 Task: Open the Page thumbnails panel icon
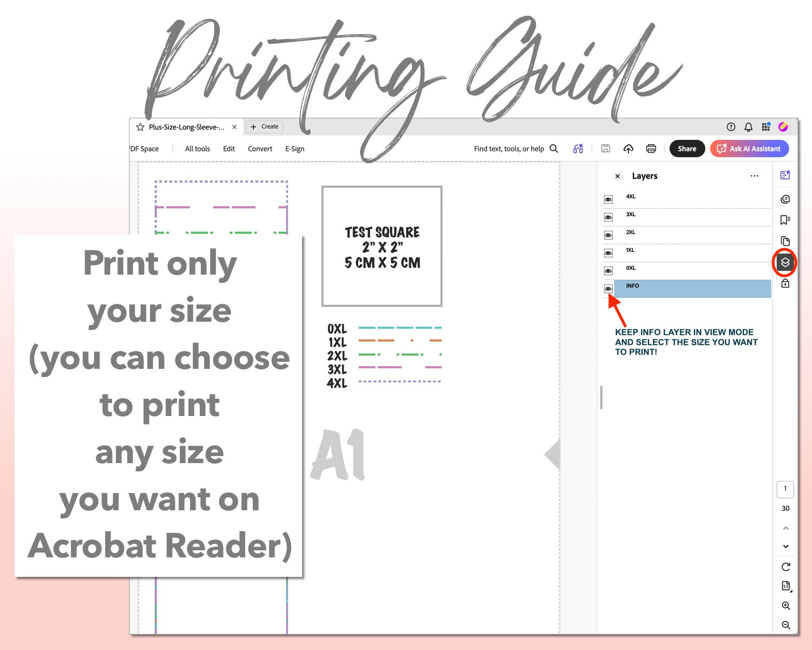coord(785,241)
